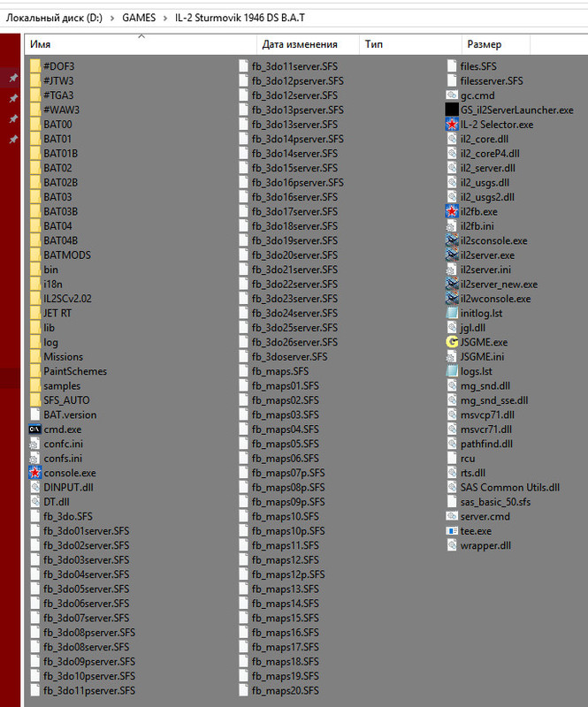
Task: Click the il2server.exe aircraft icon
Action: pos(452,255)
